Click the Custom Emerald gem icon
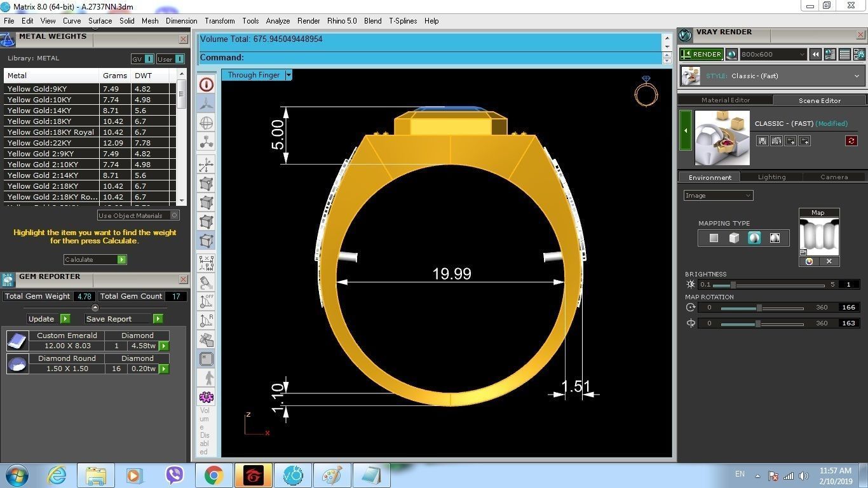This screenshot has height=488, width=868. tap(17, 341)
